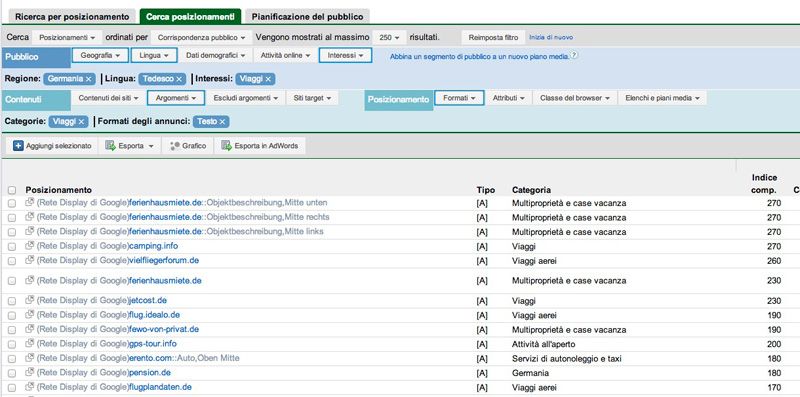Select the Cerca posizionamenti tab
800x397 pixels.
[190, 16]
